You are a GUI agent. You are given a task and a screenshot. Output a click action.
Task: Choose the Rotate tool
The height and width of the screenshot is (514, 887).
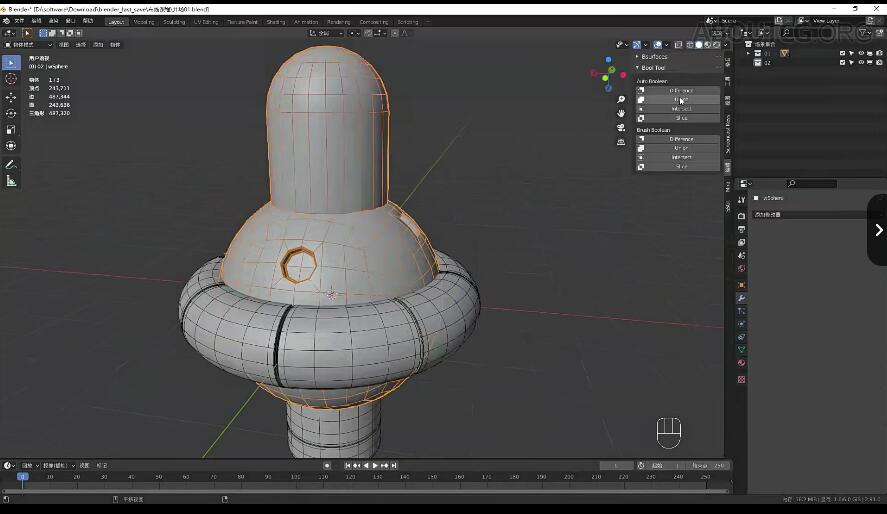point(11,113)
